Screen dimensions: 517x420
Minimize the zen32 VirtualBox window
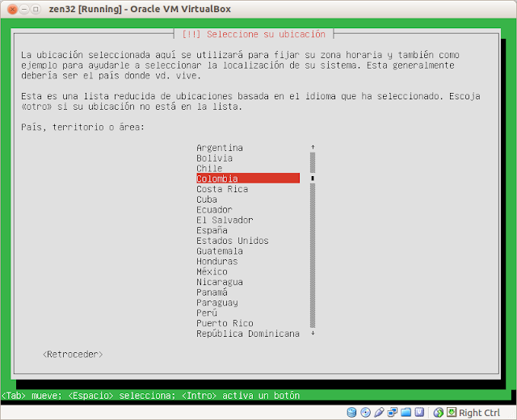click(24, 9)
